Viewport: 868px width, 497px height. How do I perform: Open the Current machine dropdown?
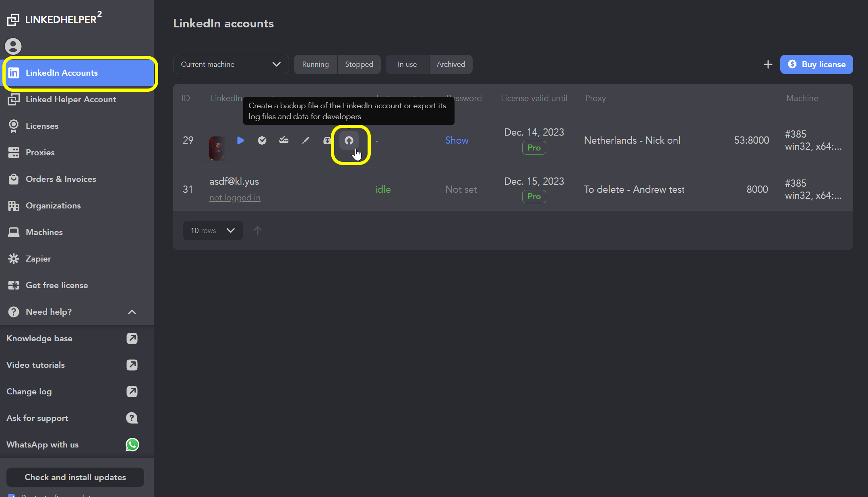231,64
